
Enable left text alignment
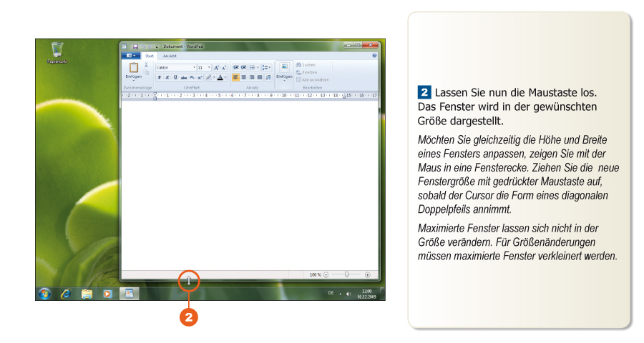click(x=236, y=77)
